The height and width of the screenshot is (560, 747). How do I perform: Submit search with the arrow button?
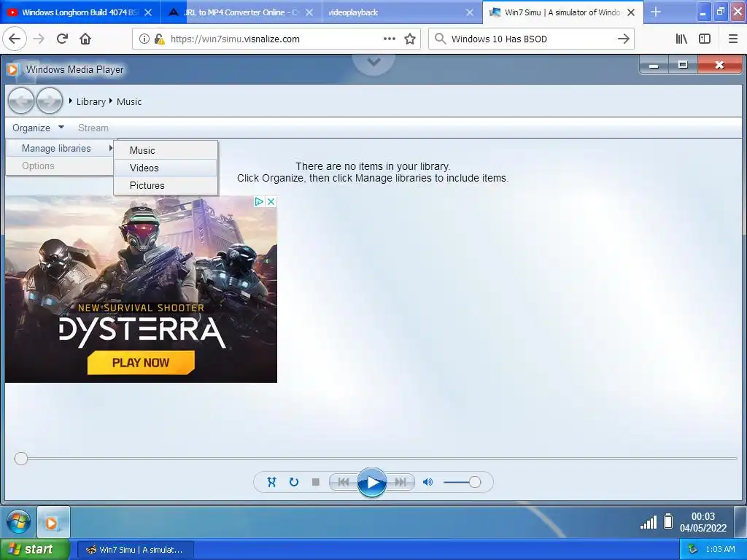coord(623,39)
